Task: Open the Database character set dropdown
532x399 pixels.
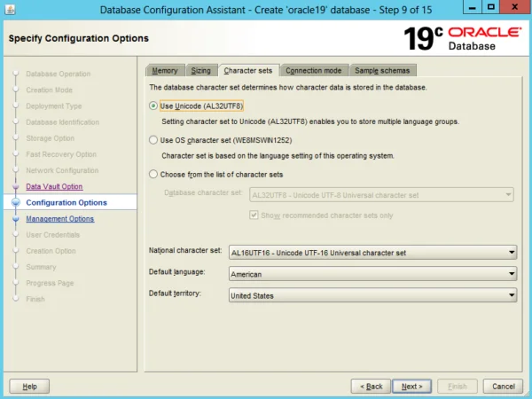Action: click(x=381, y=195)
